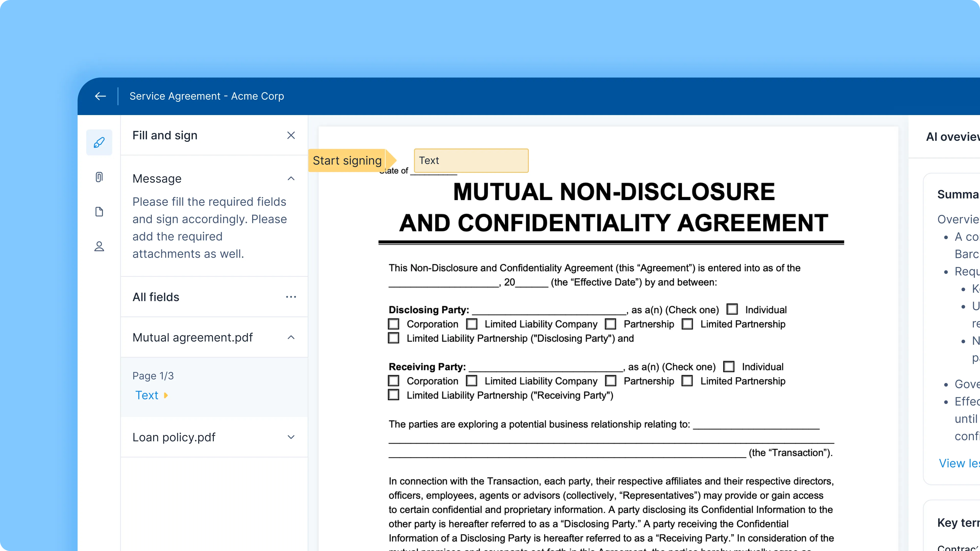Viewport: 980px width, 551px height.
Task: Click yellow arrow next to Text field item
Action: point(166,395)
